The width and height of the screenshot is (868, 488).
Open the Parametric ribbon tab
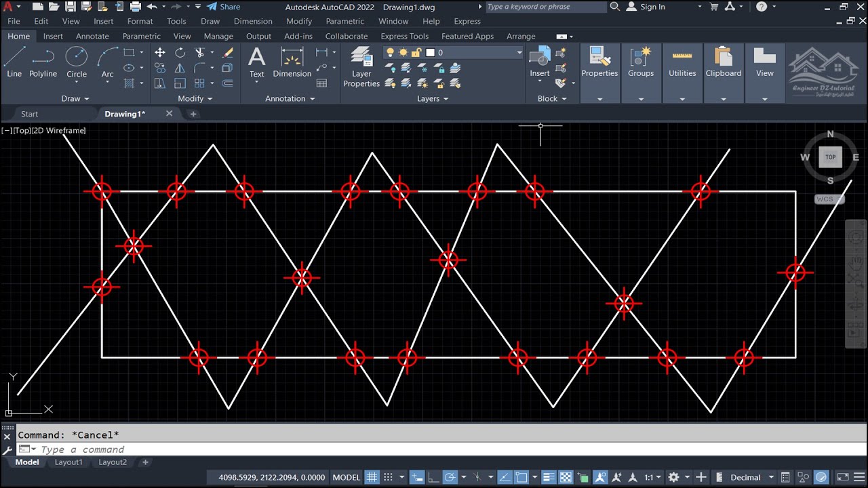142,36
